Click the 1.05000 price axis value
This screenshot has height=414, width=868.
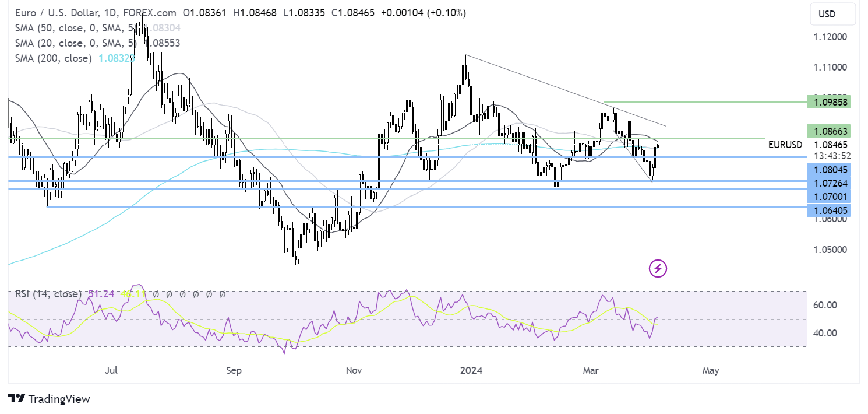point(831,250)
